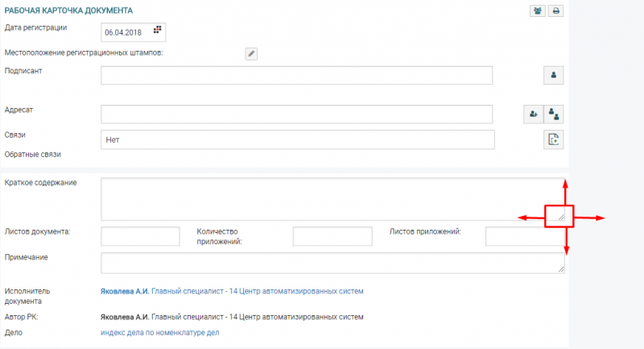This screenshot has height=349, width=644.
Task: Open the calendar picker next to the registration date
Action: pos(158,31)
